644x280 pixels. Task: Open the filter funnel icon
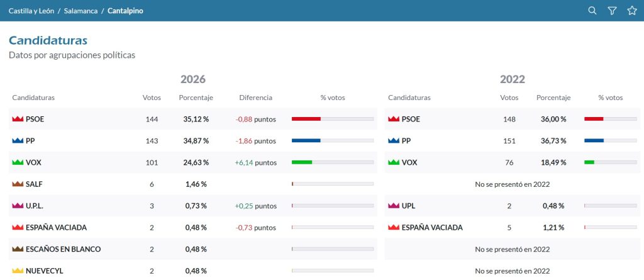tap(612, 11)
